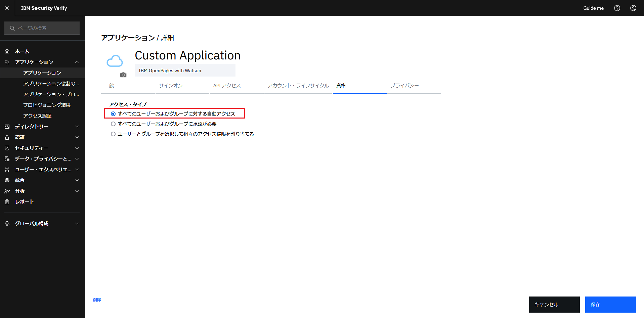The image size is (644, 318).
Task: Switch to the アカウント・ライフサイクル tab
Action: [298, 86]
